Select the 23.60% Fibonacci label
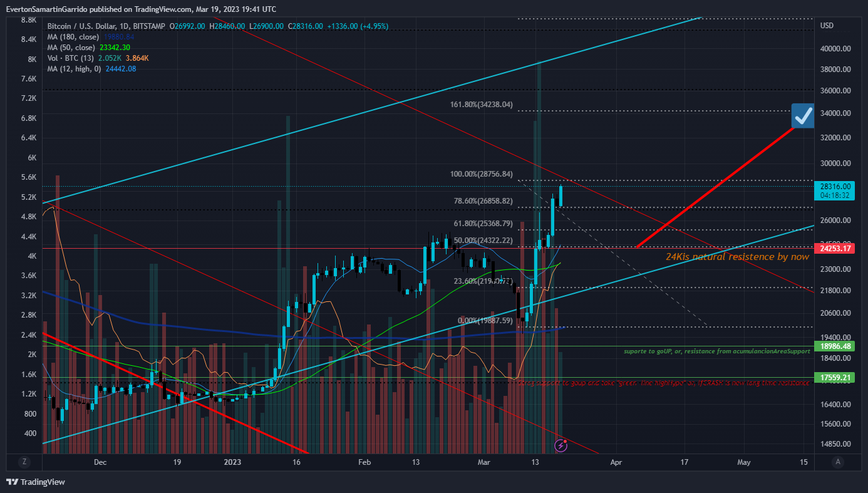This screenshot has height=493, width=868. pyautogui.click(x=483, y=281)
